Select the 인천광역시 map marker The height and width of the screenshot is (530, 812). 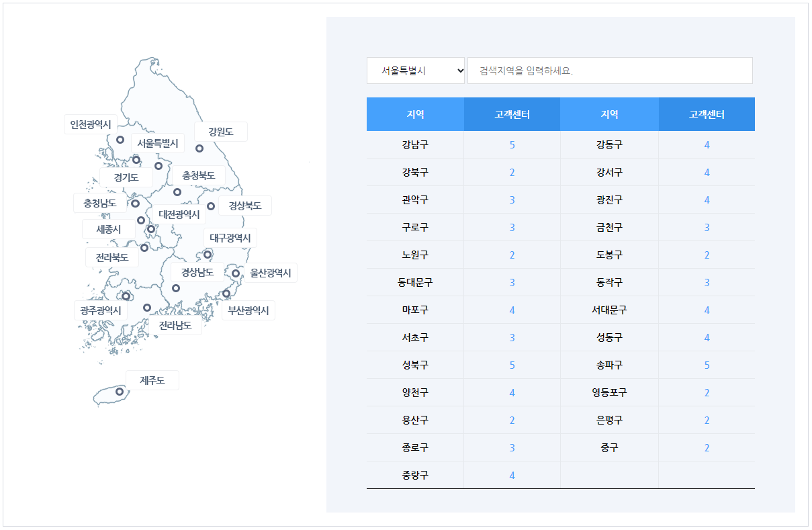120,139
